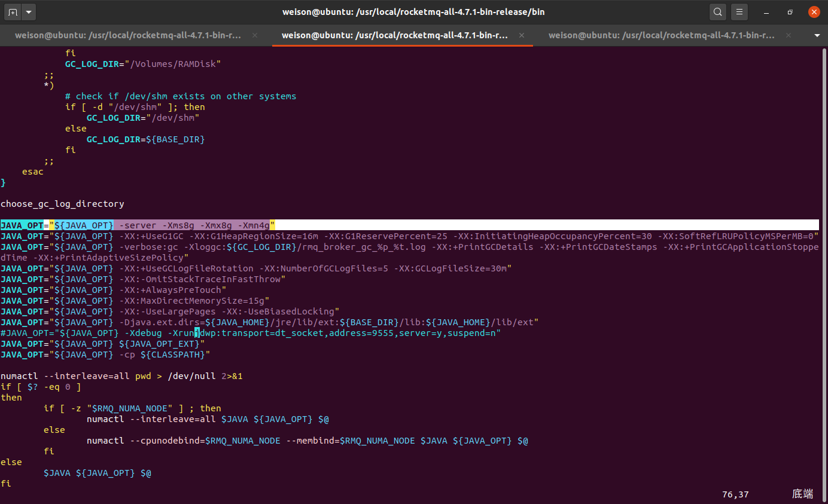Close the third terminal tab
Screen dimensions: 828x504
click(x=789, y=35)
